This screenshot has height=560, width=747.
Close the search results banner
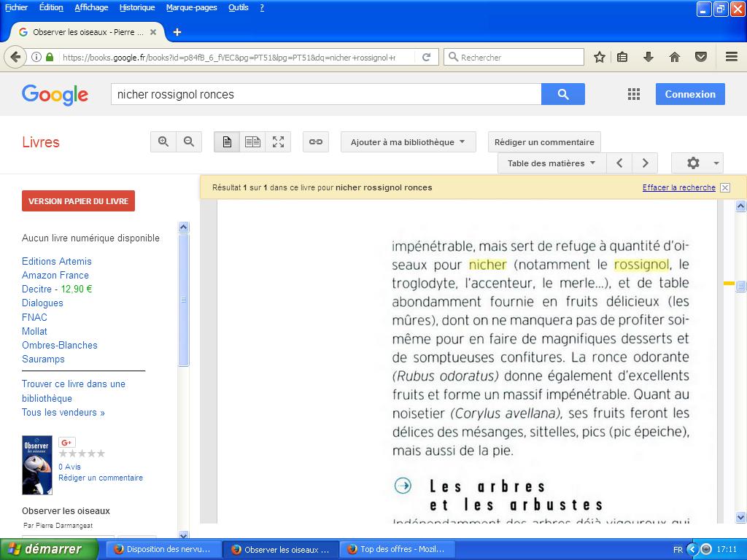click(x=725, y=187)
